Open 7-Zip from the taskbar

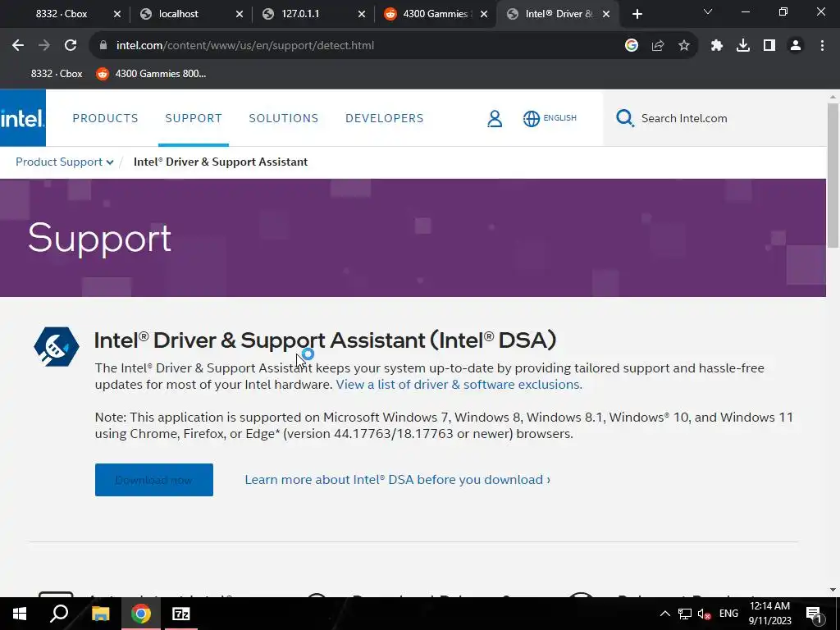click(180, 614)
